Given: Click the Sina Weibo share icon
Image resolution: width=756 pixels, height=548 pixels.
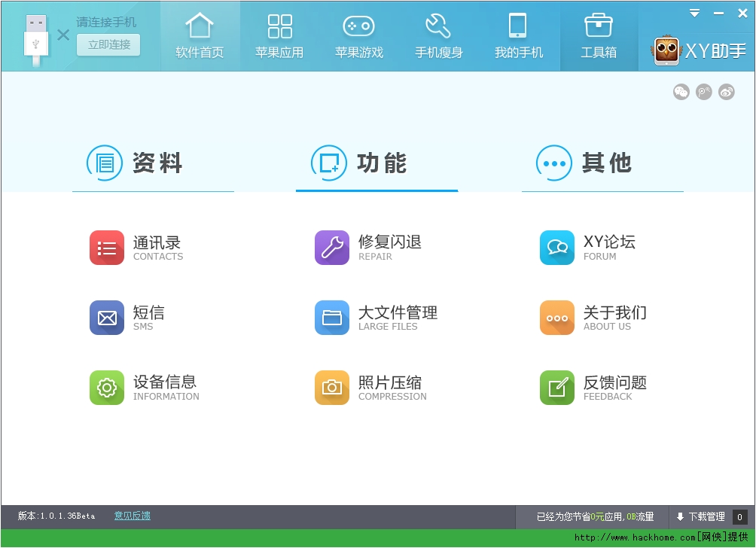Looking at the screenshot, I should (x=726, y=92).
